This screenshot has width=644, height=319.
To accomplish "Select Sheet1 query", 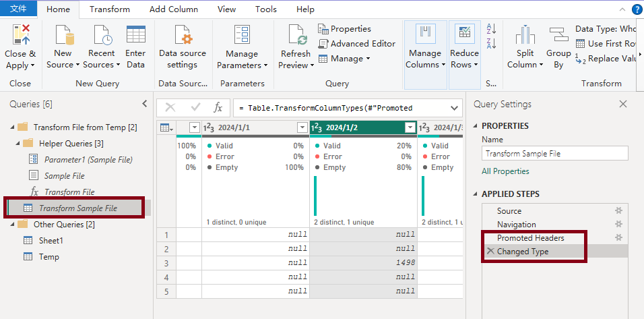I will (43, 241).
